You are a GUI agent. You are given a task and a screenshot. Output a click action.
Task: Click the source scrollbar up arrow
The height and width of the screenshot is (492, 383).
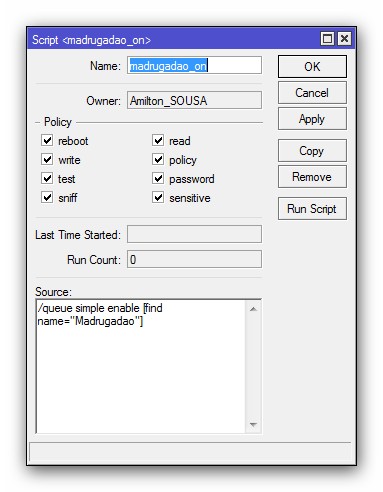pyautogui.click(x=253, y=309)
